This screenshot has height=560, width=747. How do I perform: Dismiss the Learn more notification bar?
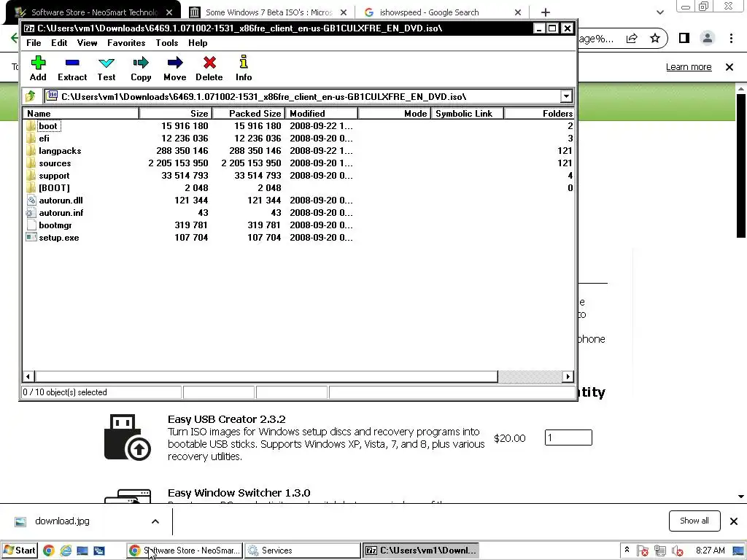point(729,67)
